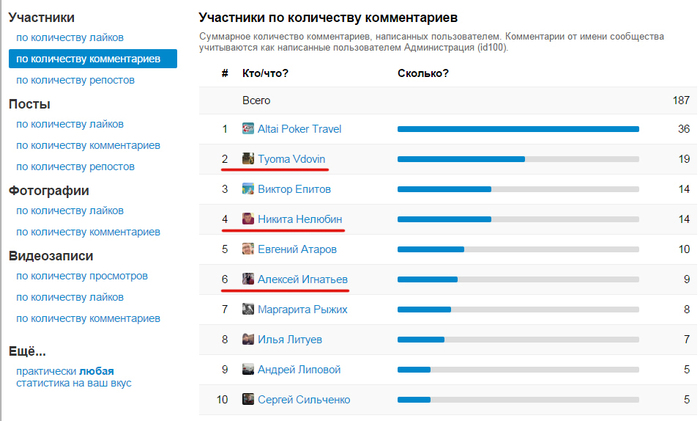The width and height of the screenshot is (700, 421).
Task: Select active 'по количеству комментариев' under Участники
Action: pyautogui.click(x=93, y=58)
